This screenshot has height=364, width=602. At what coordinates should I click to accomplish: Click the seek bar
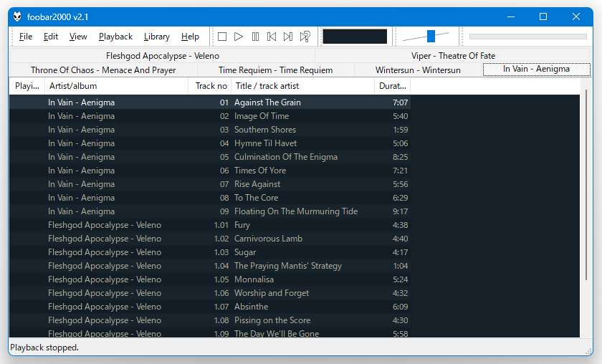[x=528, y=37]
